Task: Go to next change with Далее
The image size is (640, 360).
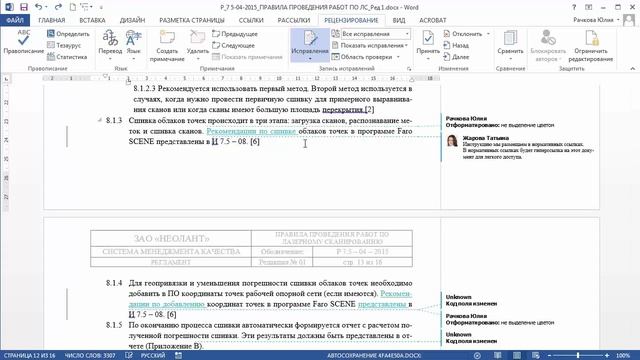Action: click(456, 57)
